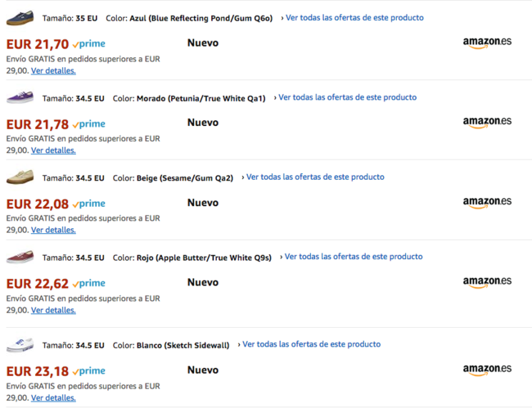532x408 pixels.
Task: Click prime badge next to EUR 23,18
Action: (x=89, y=371)
